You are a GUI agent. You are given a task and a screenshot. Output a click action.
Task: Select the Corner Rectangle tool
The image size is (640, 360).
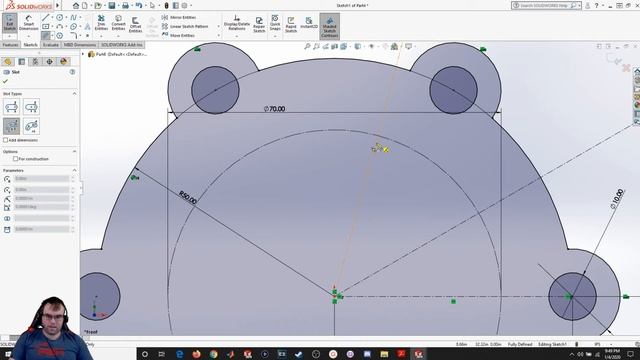pyautogui.click(x=45, y=27)
